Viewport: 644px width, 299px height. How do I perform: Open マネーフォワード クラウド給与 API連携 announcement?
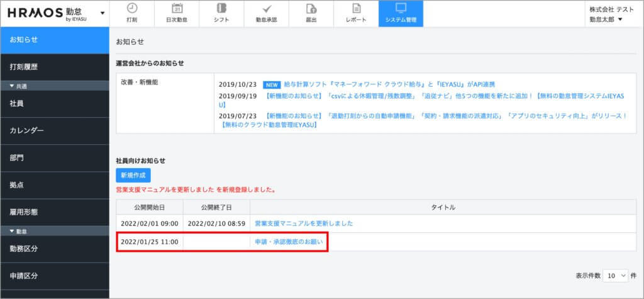point(389,84)
